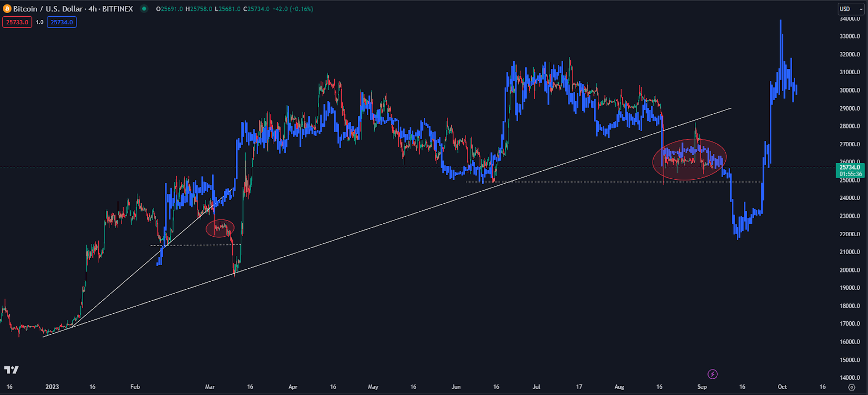Select the dotted horizontal line near 25000
Screen dimensions: 868x395
pyautogui.click(x=597, y=182)
